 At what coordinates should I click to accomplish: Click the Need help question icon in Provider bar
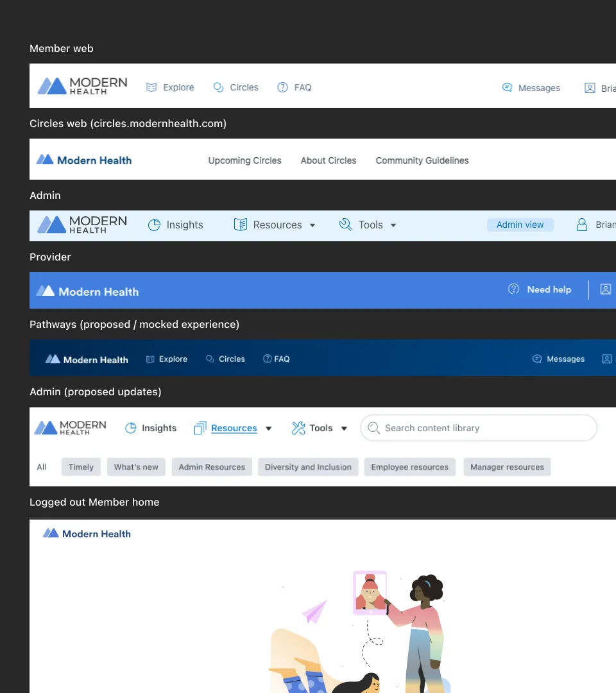tap(513, 289)
